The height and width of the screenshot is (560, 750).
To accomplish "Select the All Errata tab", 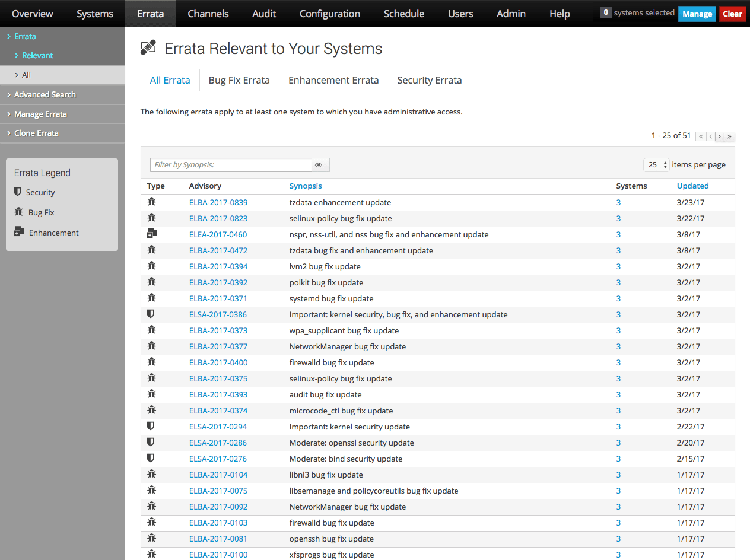I will click(170, 80).
